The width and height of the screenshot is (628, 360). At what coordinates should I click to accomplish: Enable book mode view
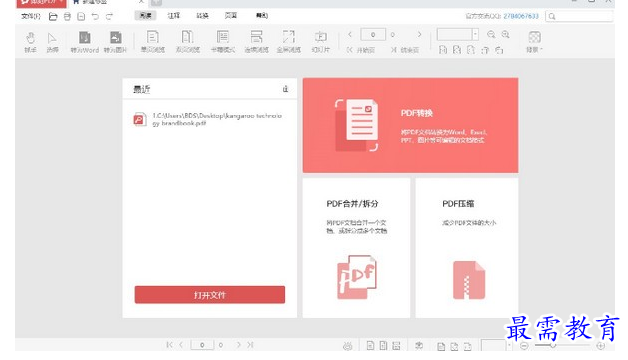223,42
